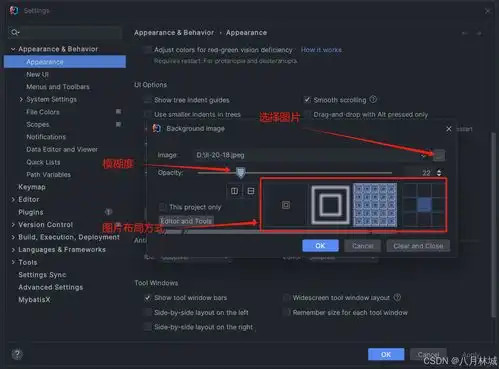Open the Keymap settings page
This screenshot has height=369, width=499.
(32, 187)
